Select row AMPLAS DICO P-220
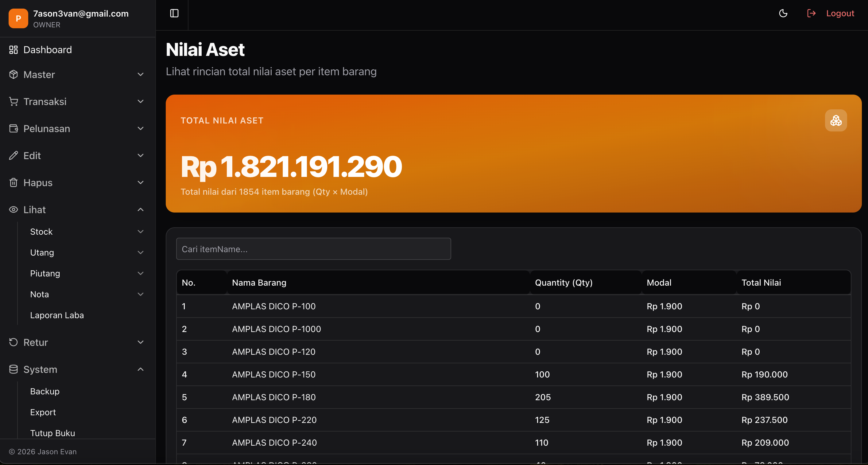 click(x=513, y=420)
